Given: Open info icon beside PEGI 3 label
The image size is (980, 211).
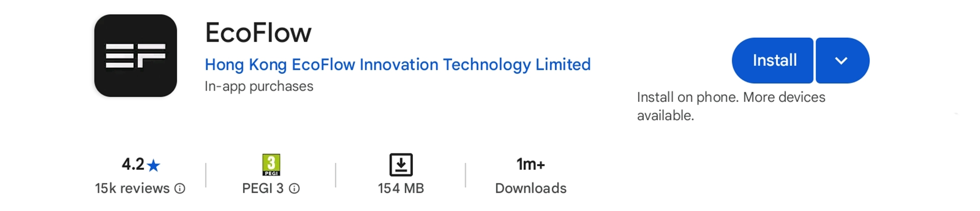Looking at the screenshot, I should [295, 189].
